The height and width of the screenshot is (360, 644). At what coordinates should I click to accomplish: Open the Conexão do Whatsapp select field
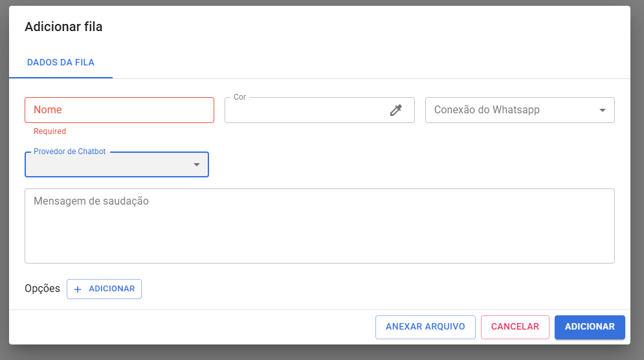click(x=511, y=110)
